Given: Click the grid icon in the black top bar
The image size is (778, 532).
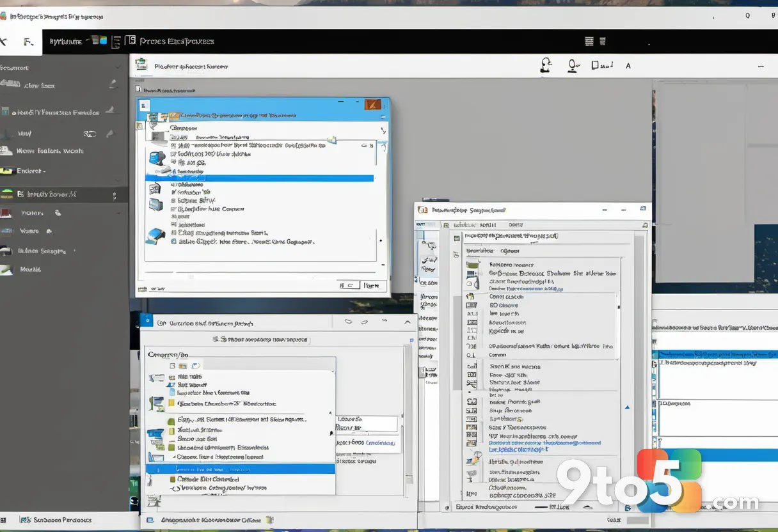Looking at the screenshot, I should pyautogui.click(x=589, y=41).
